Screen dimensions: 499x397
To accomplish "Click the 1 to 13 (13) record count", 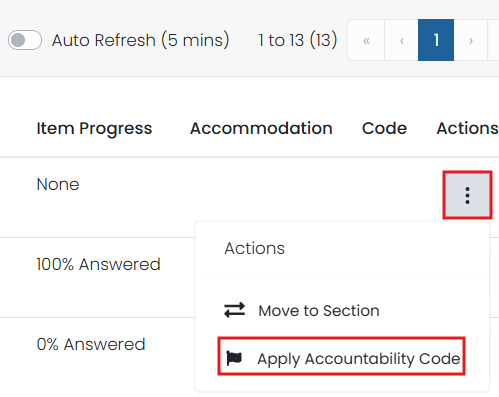I will point(298,40).
